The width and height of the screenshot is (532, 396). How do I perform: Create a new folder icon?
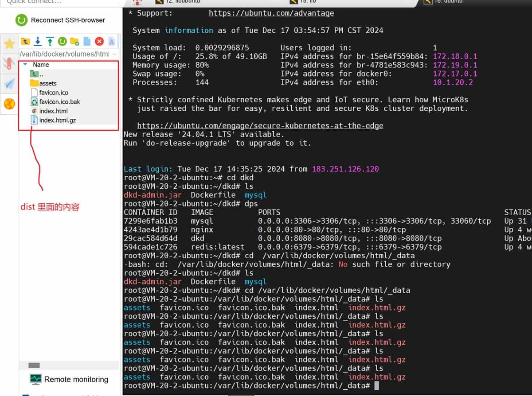pyautogui.click(x=74, y=41)
